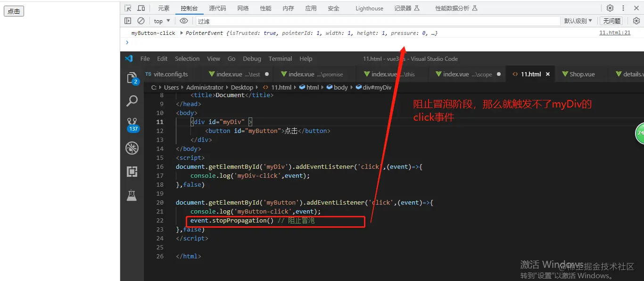Switch to 应用 DevTools tab
Viewport: 644px width, 281px height.
(x=311, y=8)
